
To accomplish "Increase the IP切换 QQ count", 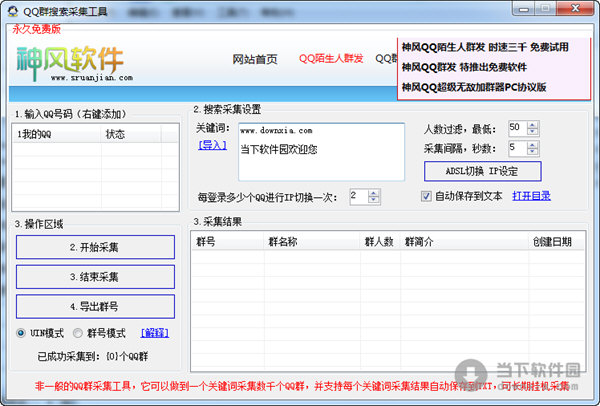I will [x=373, y=194].
